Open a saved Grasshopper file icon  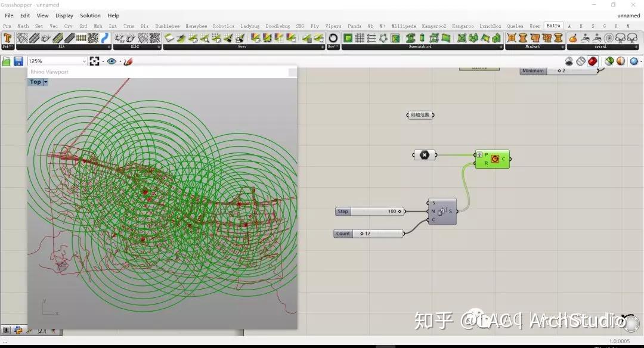pos(7,61)
